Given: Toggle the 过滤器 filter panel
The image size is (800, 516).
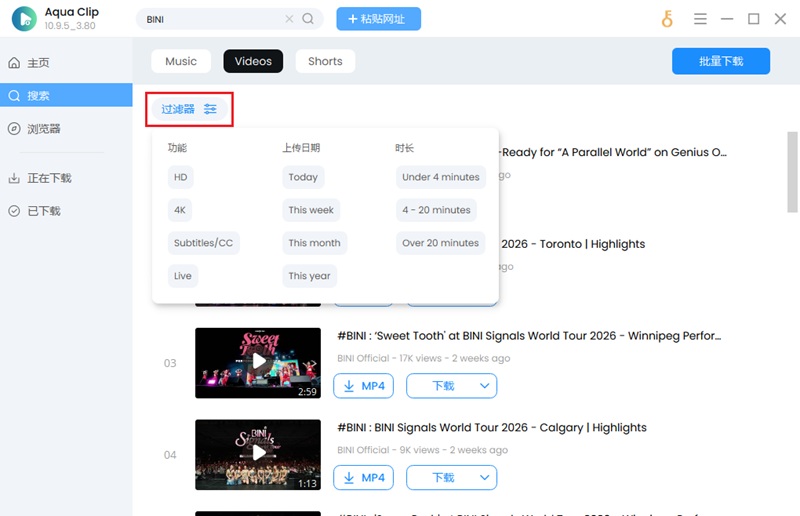Looking at the screenshot, I should tap(189, 109).
